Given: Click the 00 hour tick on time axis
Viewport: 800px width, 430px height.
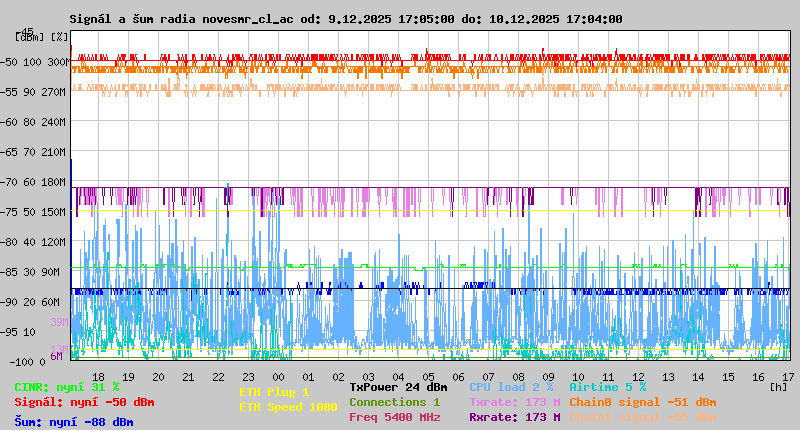Looking at the screenshot, I should tap(280, 376).
